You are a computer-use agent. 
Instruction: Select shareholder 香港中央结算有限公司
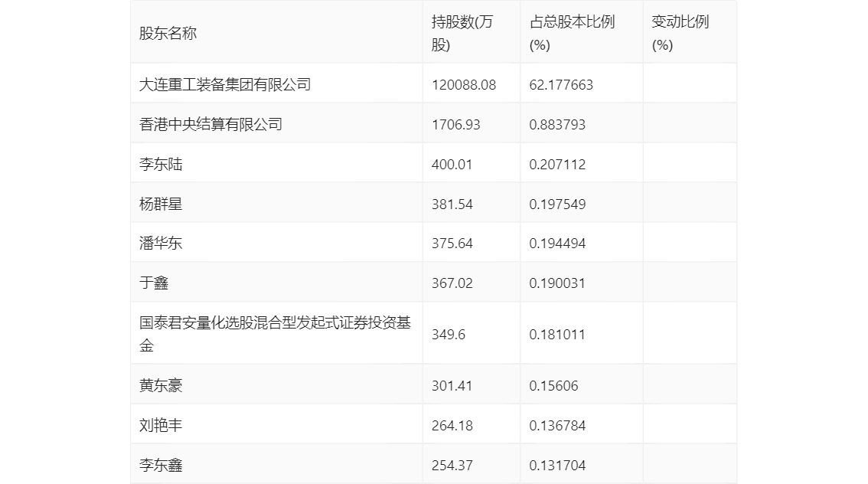point(210,125)
